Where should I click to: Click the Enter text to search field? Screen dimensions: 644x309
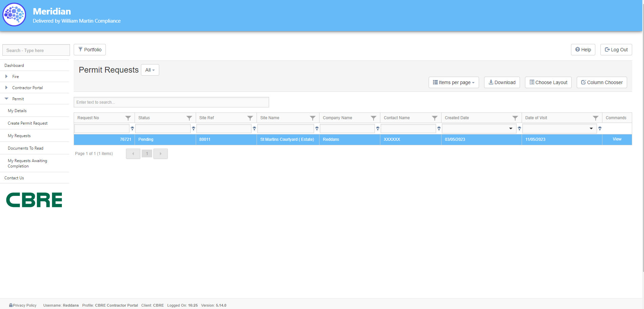(171, 102)
